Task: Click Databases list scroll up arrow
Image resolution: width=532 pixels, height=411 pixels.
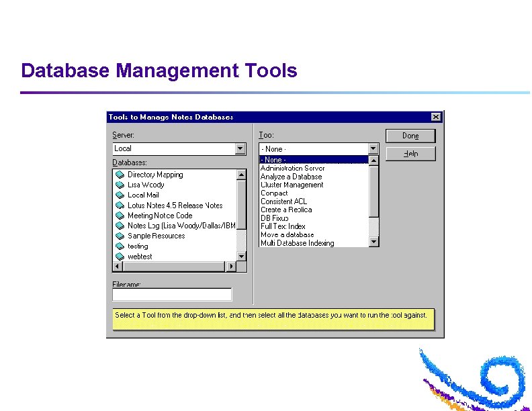Action: tap(241, 175)
